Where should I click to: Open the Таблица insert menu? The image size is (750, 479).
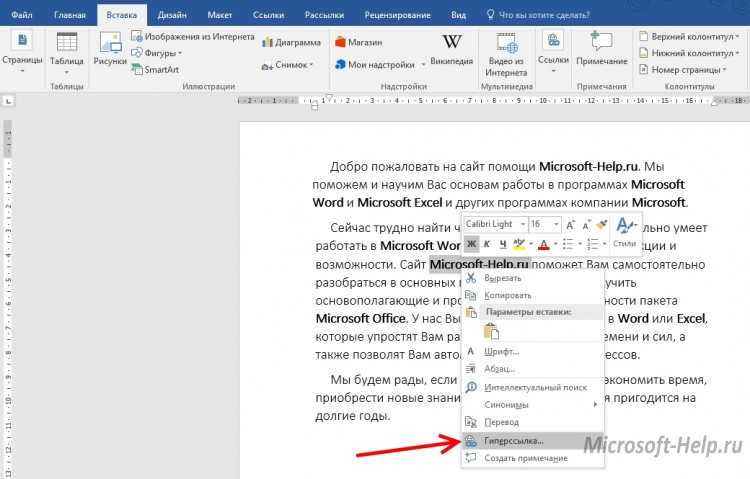pyautogui.click(x=66, y=53)
